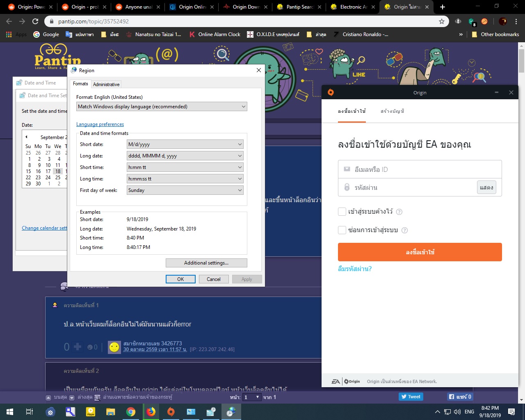This screenshot has height=420, width=525.
Task: Go back in Chrome
Action: coord(9,21)
